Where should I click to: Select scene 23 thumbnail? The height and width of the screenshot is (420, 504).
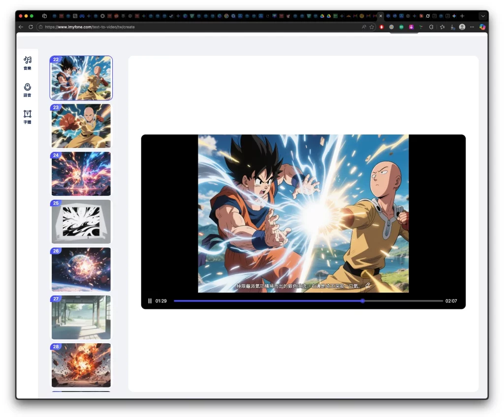click(81, 126)
